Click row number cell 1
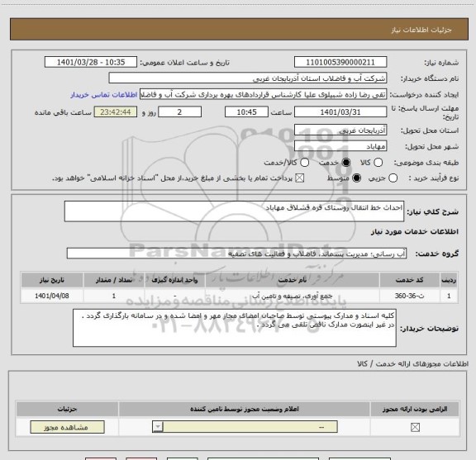 [x=449, y=296]
